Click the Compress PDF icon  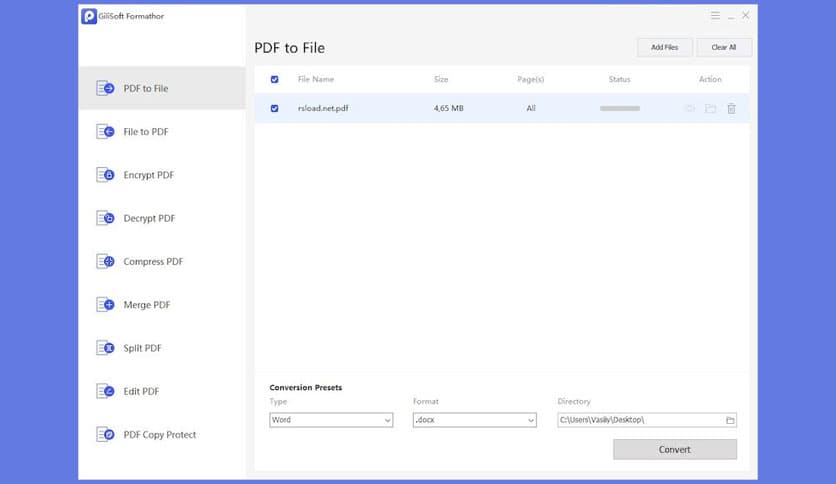tap(105, 261)
